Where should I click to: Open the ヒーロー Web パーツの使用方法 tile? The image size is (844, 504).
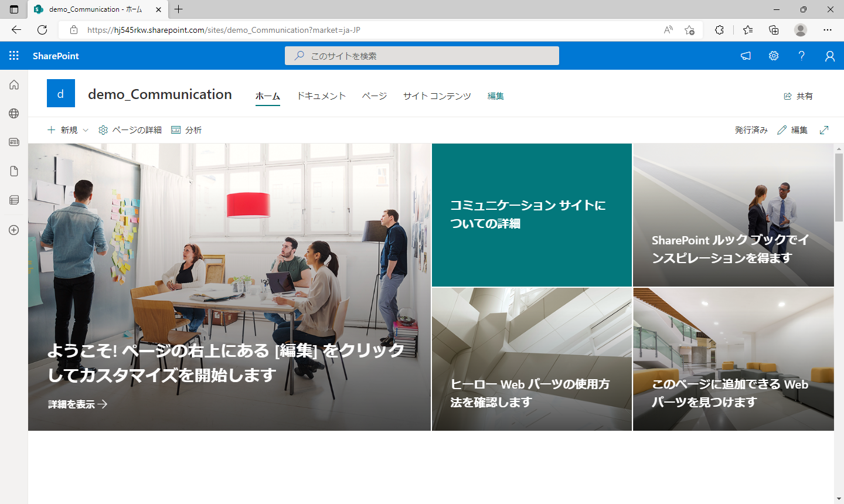tap(532, 359)
